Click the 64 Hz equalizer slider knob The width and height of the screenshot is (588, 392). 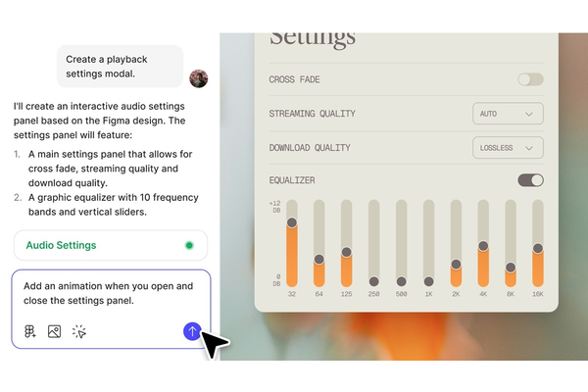point(319,259)
